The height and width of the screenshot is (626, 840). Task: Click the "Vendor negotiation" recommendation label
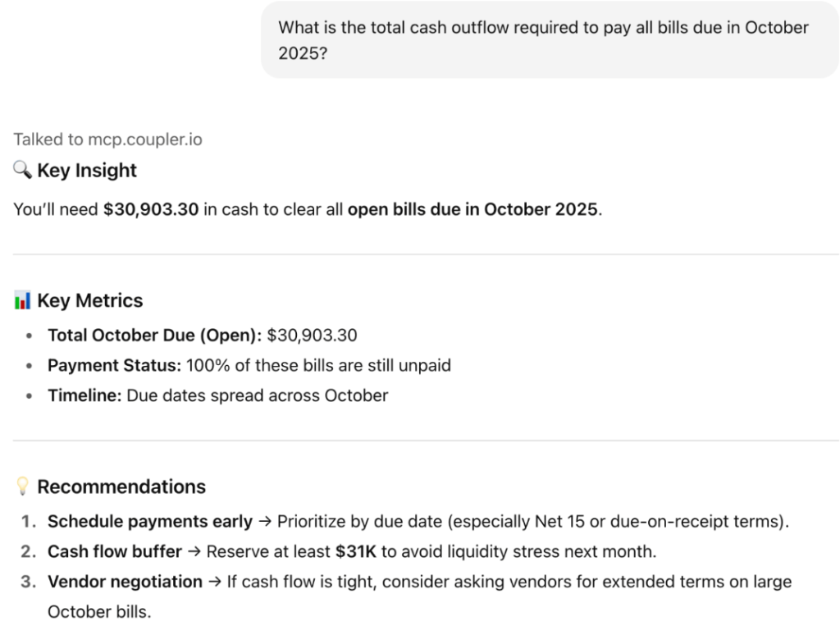click(125, 582)
